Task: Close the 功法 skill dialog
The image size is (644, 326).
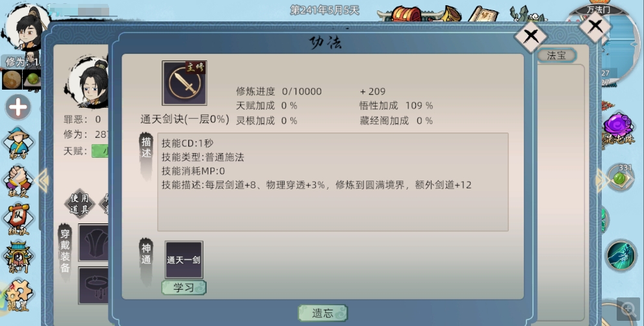Action: point(531,36)
